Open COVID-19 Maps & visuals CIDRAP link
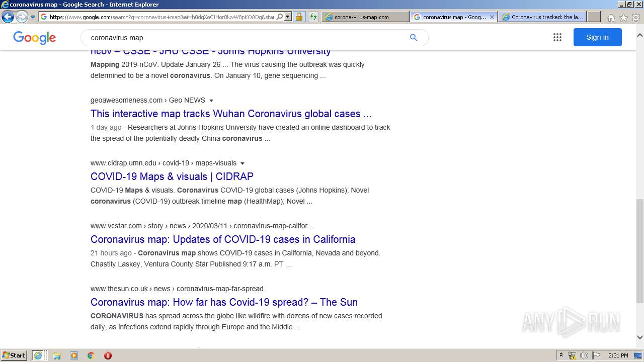644x362 pixels. [172, 176]
